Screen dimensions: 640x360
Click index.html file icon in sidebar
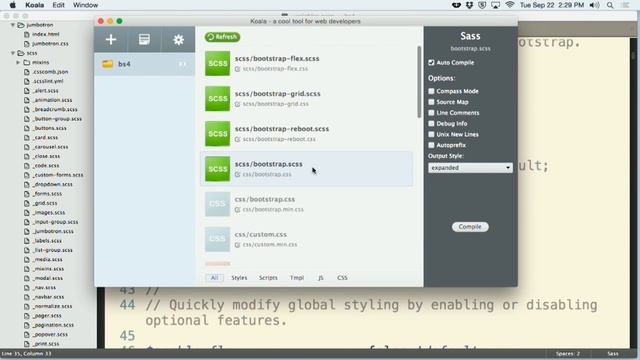[27, 34]
